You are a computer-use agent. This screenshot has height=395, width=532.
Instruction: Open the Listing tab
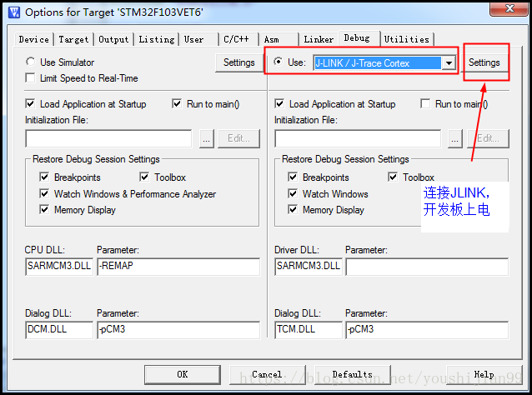pyautogui.click(x=157, y=39)
